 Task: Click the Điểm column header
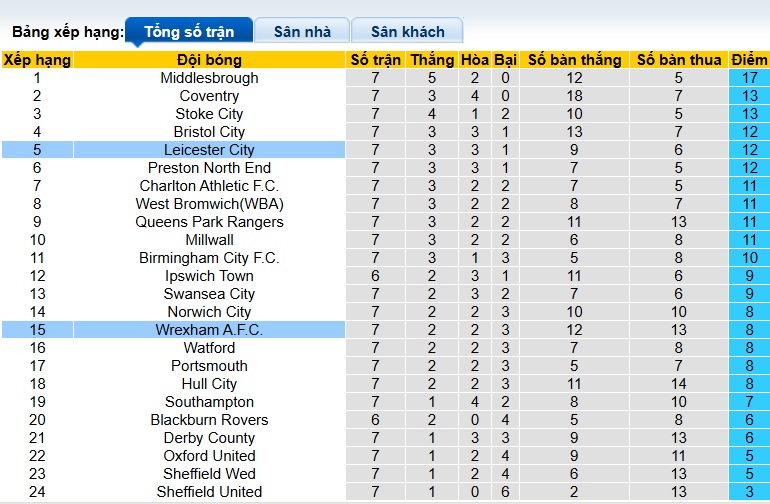[x=749, y=60]
